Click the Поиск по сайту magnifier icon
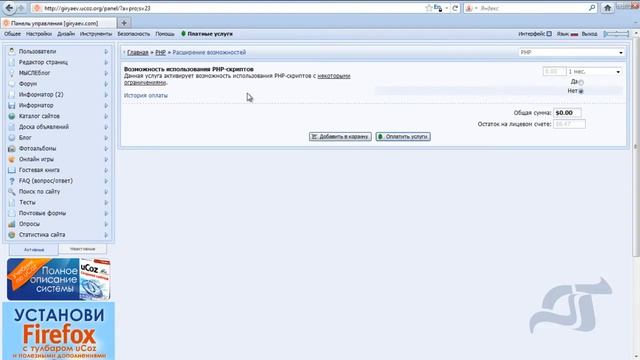The height and width of the screenshot is (360, 640). [x=11, y=191]
